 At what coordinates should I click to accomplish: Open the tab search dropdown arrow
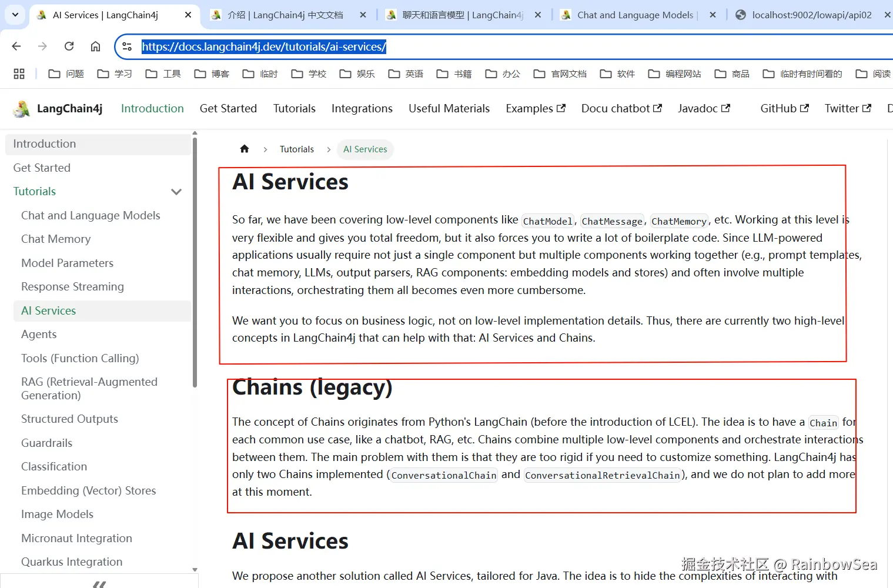point(15,15)
